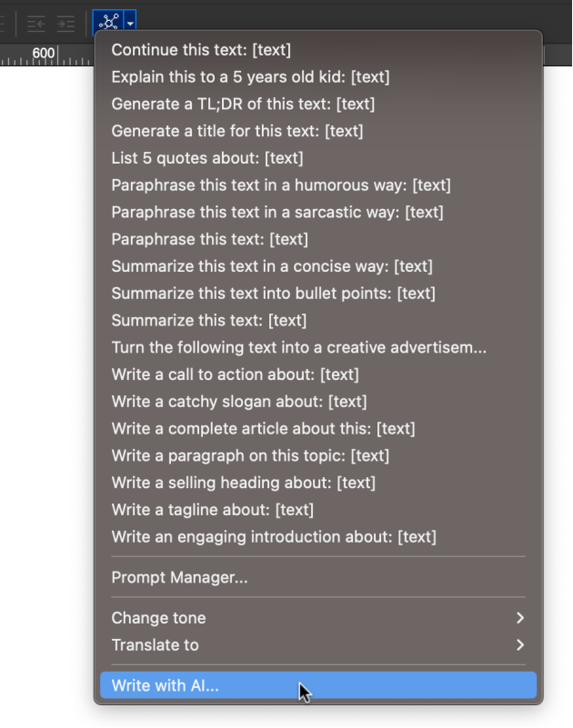Click the increase indent icon
This screenshot has height=728, width=573.
pos(65,23)
